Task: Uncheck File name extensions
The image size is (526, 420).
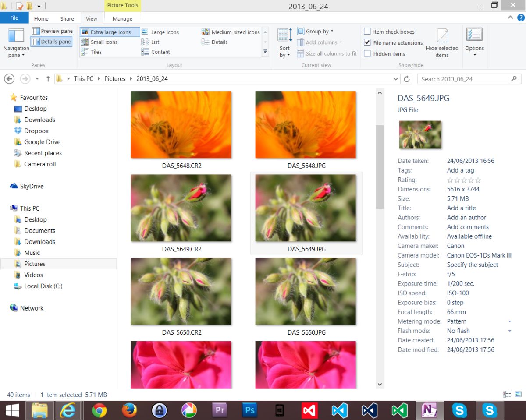Action: [367, 42]
